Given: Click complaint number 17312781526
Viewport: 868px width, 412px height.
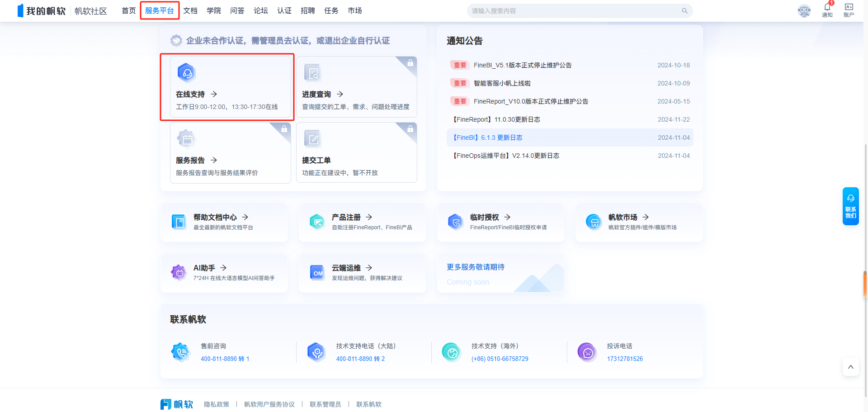Looking at the screenshot, I should [625, 359].
